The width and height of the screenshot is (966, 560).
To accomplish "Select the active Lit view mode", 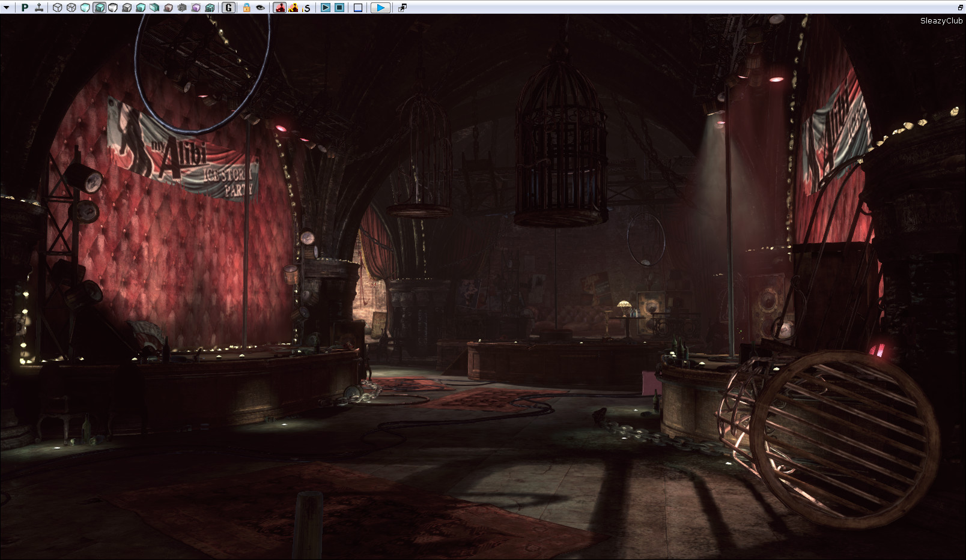I will pyautogui.click(x=99, y=8).
